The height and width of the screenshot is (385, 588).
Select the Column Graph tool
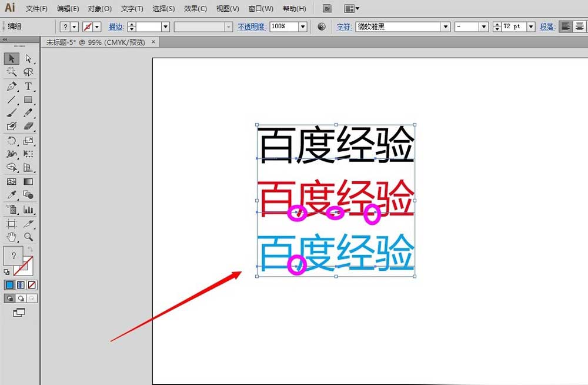coord(28,210)
